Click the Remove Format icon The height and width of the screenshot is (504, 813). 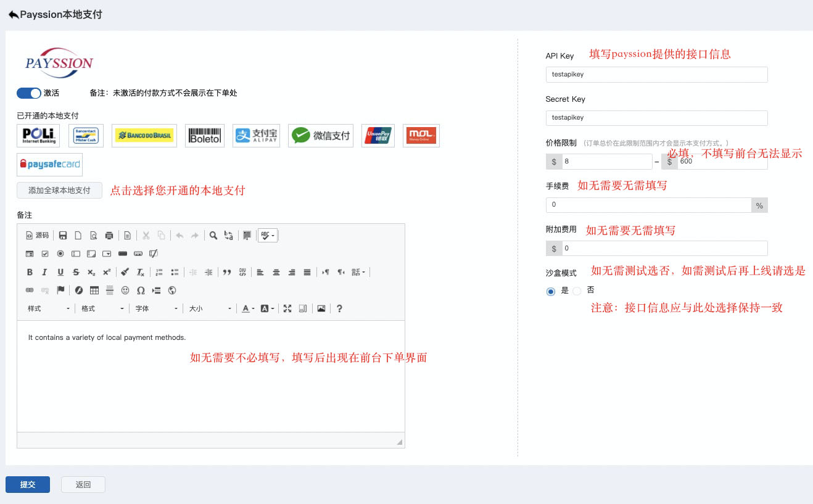coord(140,272)
